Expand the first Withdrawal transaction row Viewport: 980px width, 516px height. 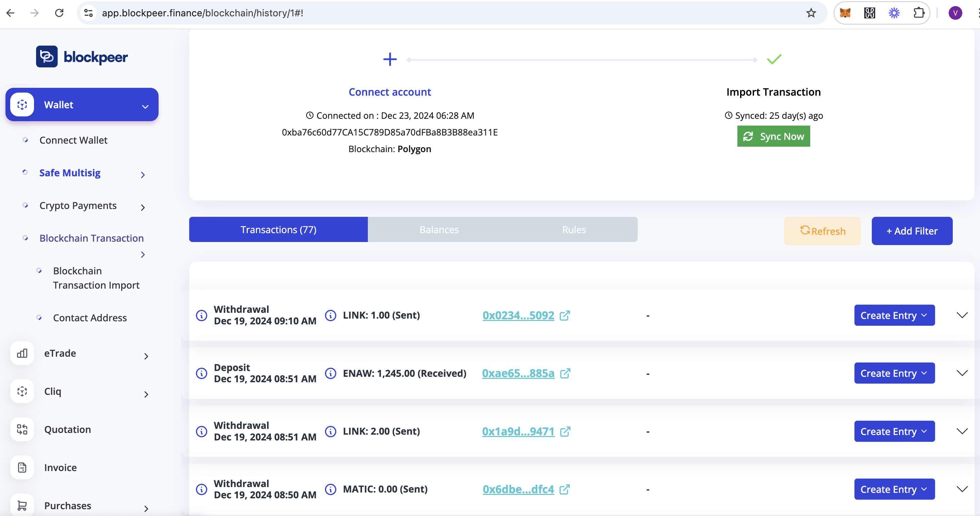[x=963, y=315]
